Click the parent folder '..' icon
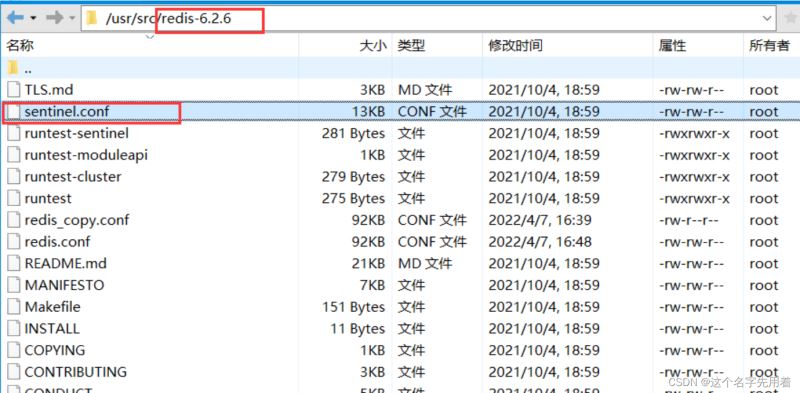The image size is (800, 393). pos(14,67)
